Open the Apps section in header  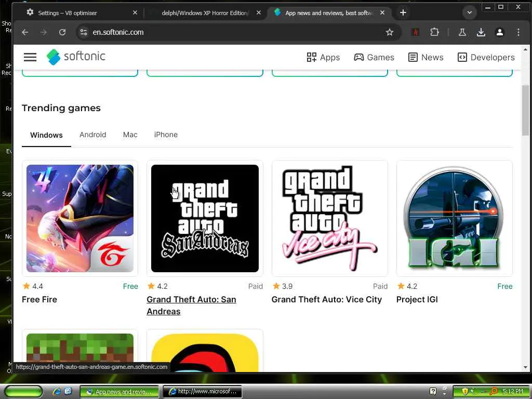[x=323, y=57]
